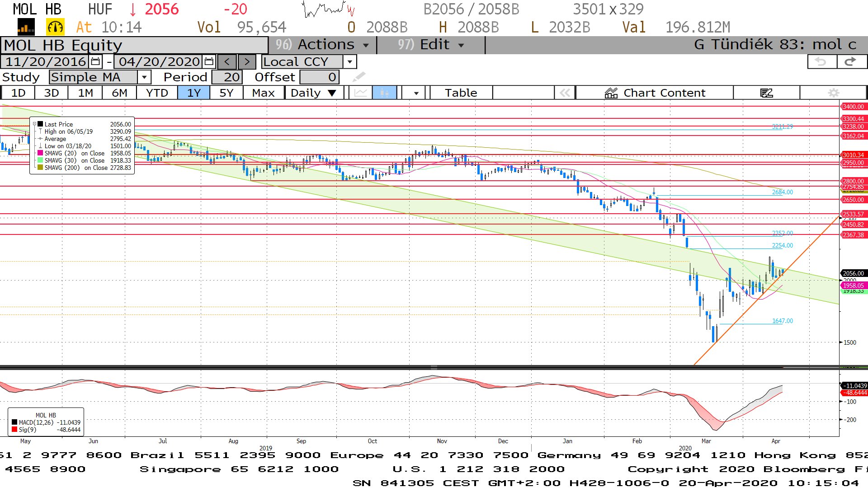Viewport: 868px width, 501px height.
Task: Click the -11.0439 MACD axis label
Action: 854,386
